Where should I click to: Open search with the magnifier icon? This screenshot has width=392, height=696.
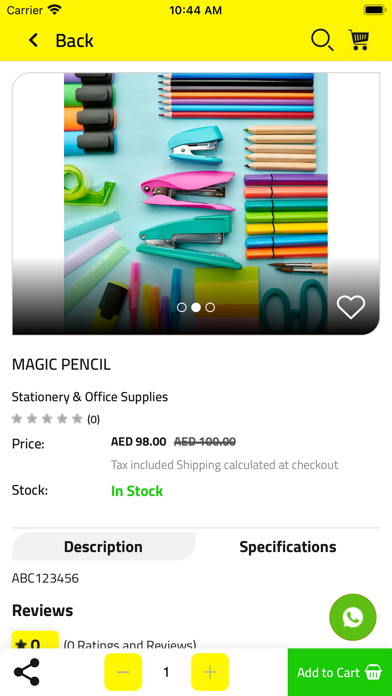[322, 40]
